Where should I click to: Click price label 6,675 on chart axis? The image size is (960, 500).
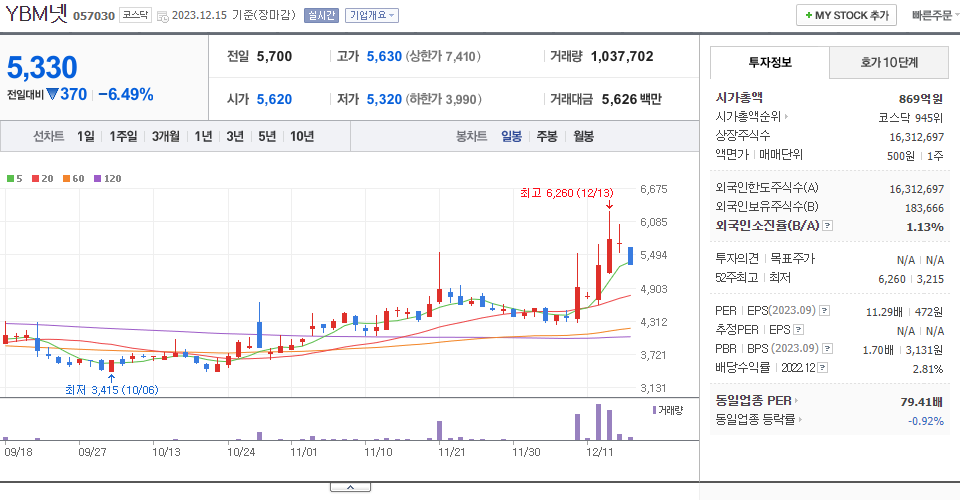654,189
